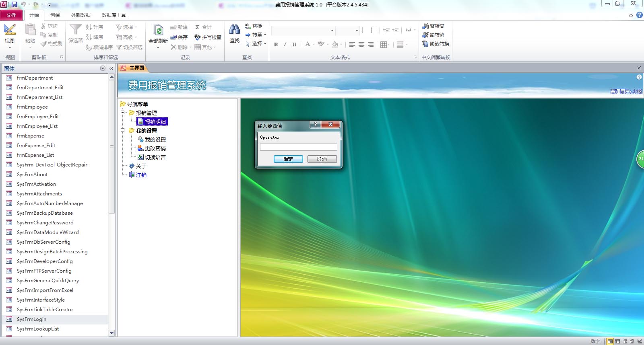This screenshot has height=345, width=644.
Task: Toggle numbered list formatting
Action: pos(374,30)
